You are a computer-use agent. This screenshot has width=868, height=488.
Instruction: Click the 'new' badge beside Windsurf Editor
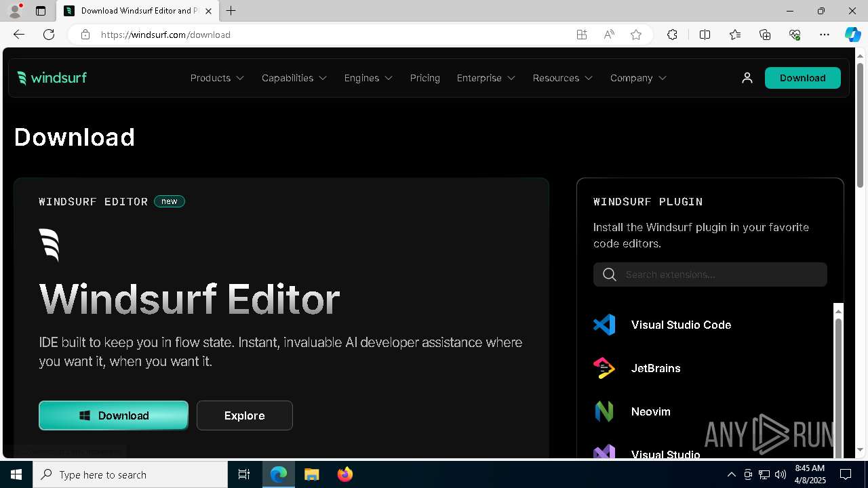(170, 201)
